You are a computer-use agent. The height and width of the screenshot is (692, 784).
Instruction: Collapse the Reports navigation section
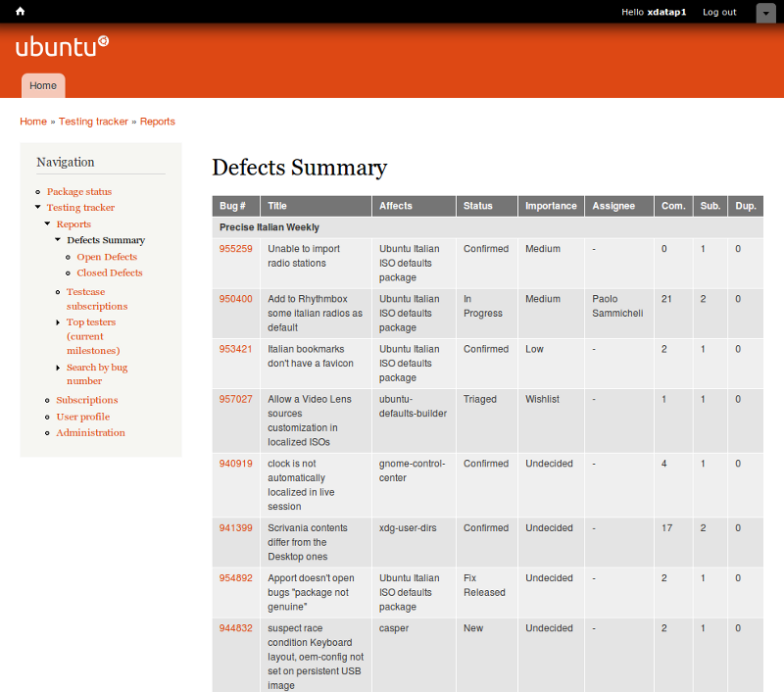(x=47, y=224)
